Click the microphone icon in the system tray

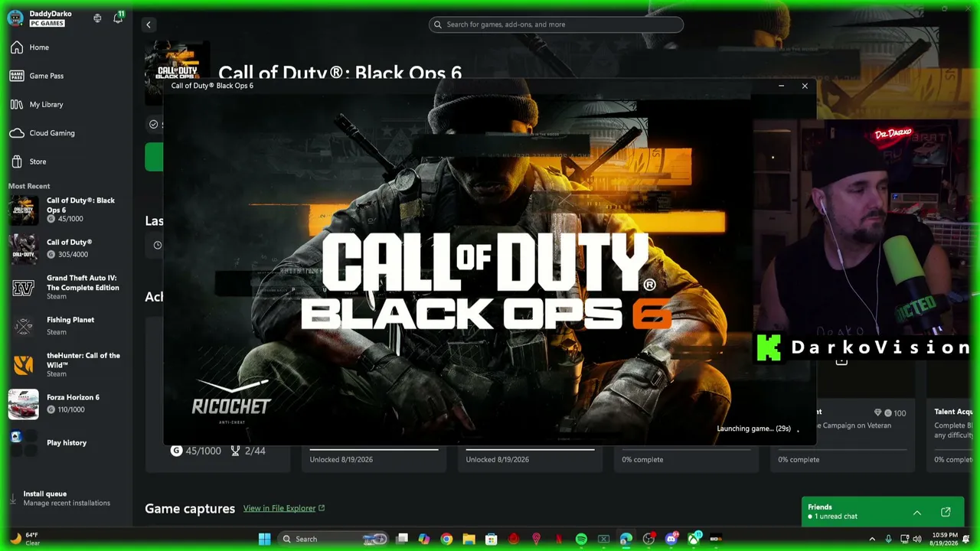pos(888,539)
